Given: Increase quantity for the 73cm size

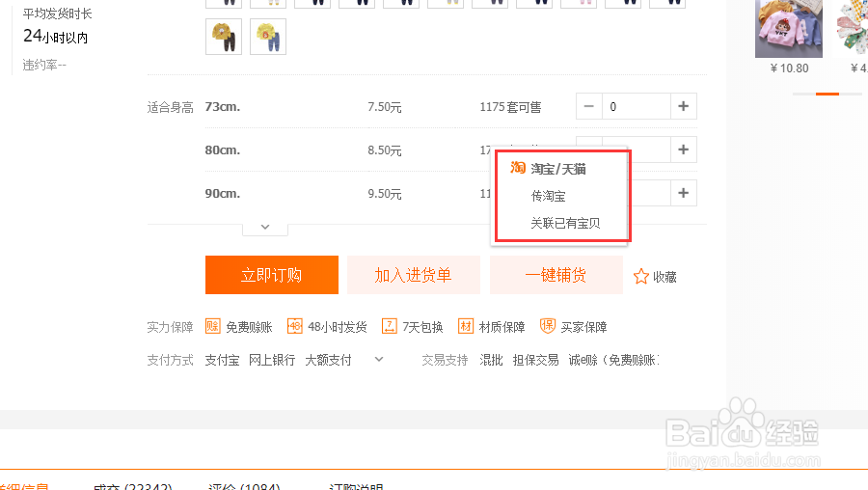Looking at the screenshot, I should pos(684,106).
